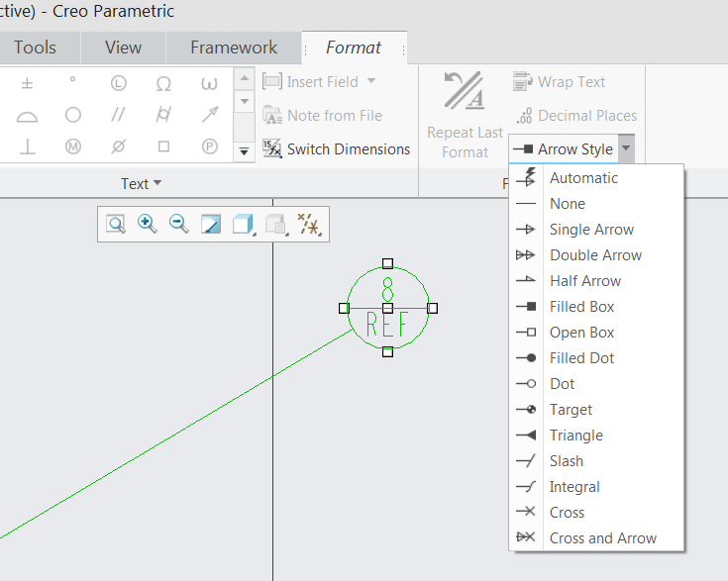728x581 pixels.
Task: Choose Dot arrow style
Action: tap(596, 384)
